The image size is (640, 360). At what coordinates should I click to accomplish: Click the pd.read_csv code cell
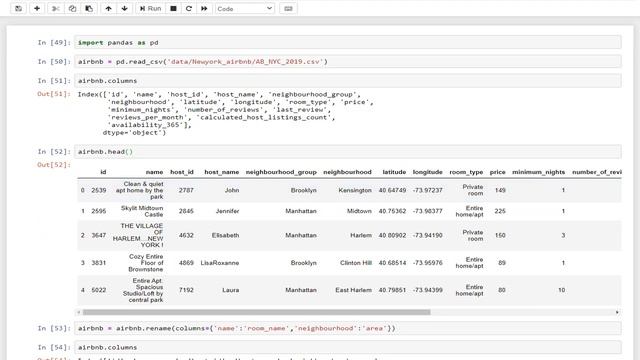tap(348, 62)
